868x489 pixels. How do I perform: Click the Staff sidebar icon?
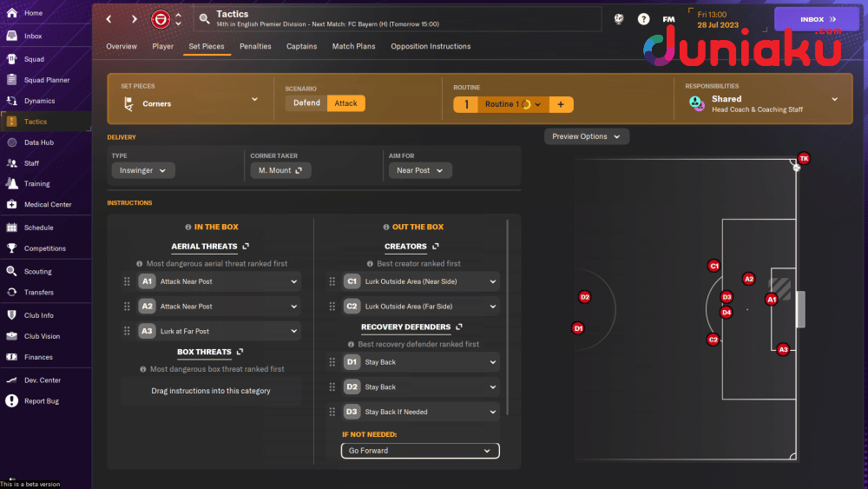[x=11, y=162]
